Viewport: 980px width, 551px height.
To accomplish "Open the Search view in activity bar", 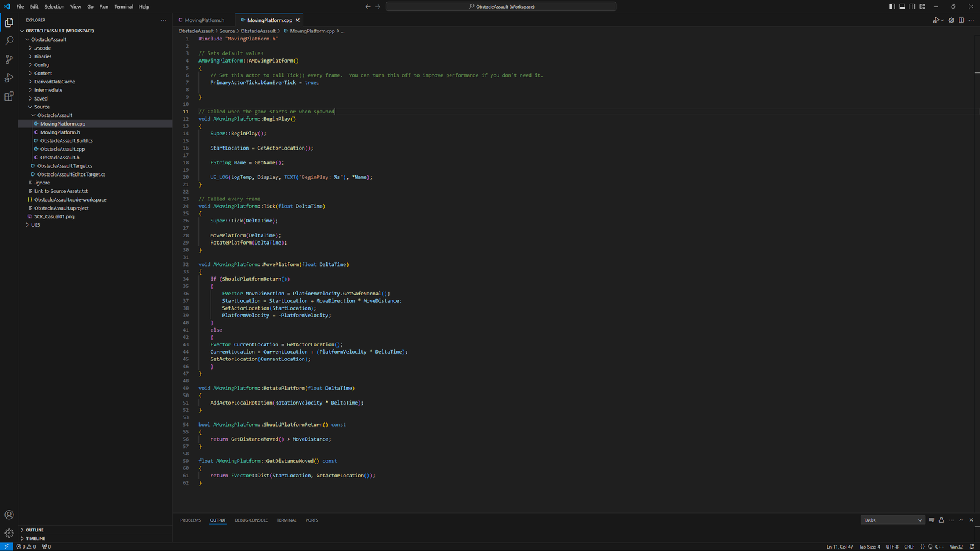I will point(9,41).
